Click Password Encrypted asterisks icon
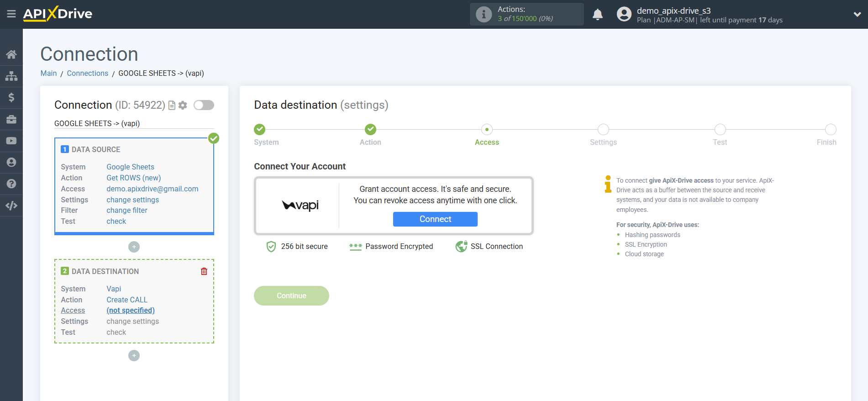The width and height of the screenshot is (868, 401). point(356,247)
